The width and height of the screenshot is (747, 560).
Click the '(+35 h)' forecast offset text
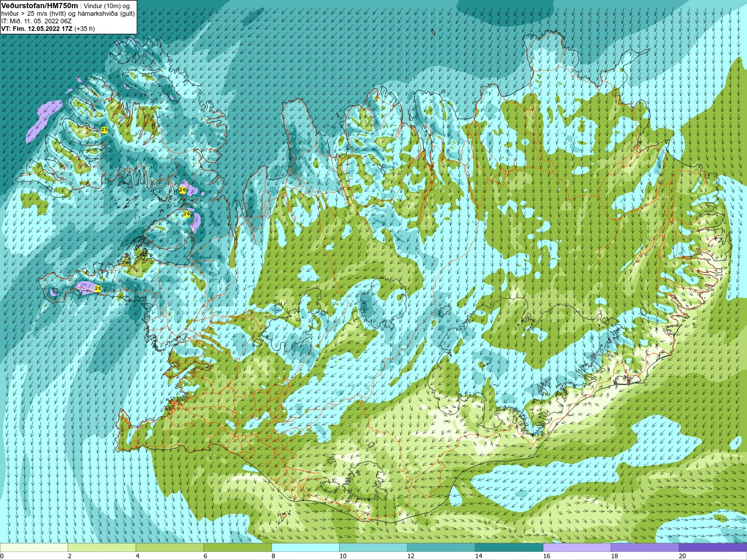click(x=85, y=29)
